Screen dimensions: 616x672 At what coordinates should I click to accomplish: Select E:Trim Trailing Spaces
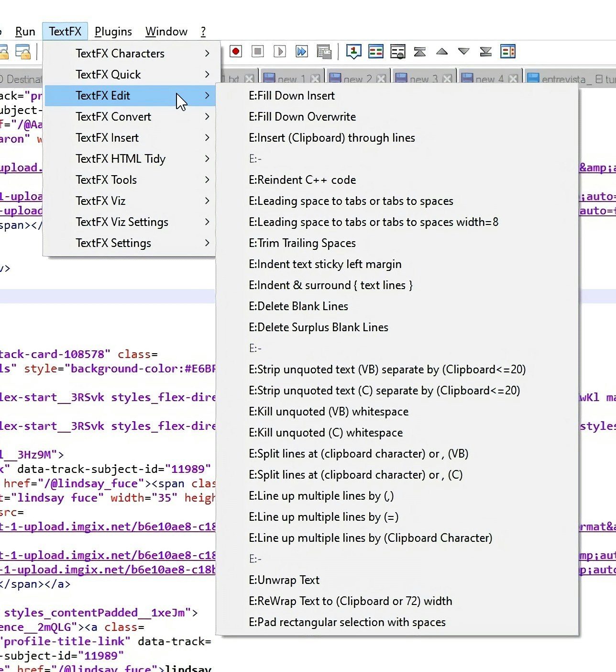(397, 243)
